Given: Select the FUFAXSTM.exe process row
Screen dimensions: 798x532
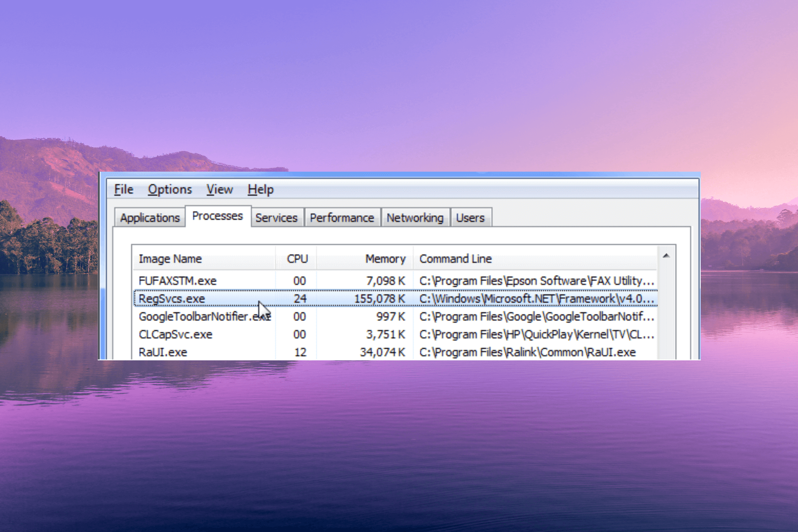Looking at the screenshot, I should point(177,281).
